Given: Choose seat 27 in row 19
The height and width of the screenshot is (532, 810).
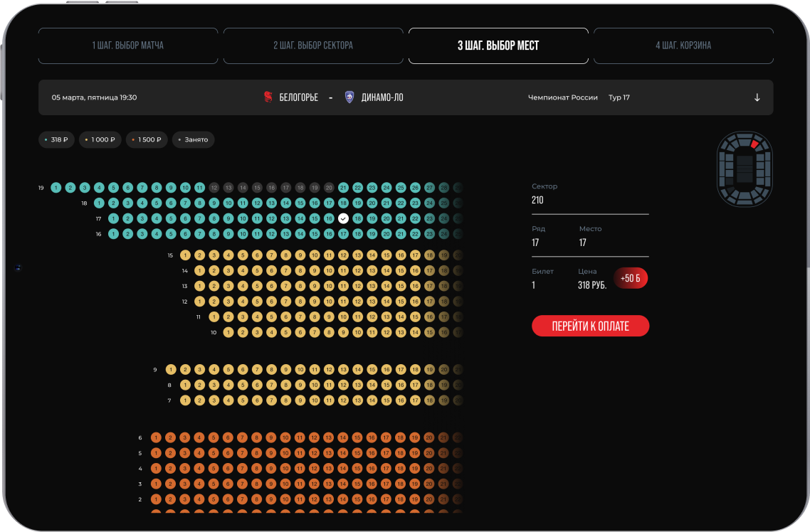Looking at the screenshot, I should 429,188.
